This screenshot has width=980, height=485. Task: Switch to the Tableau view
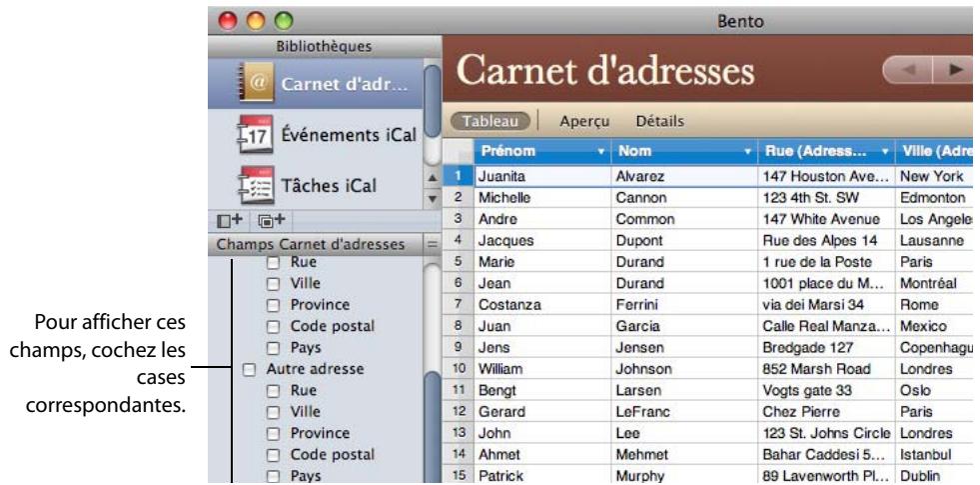(x=490, y=121)
